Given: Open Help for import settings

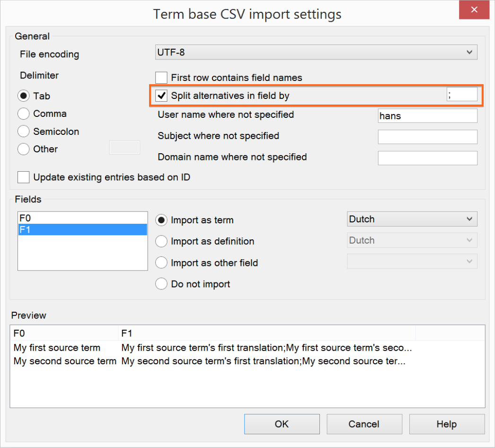Looking at the screenshot, I should point(447,424).
